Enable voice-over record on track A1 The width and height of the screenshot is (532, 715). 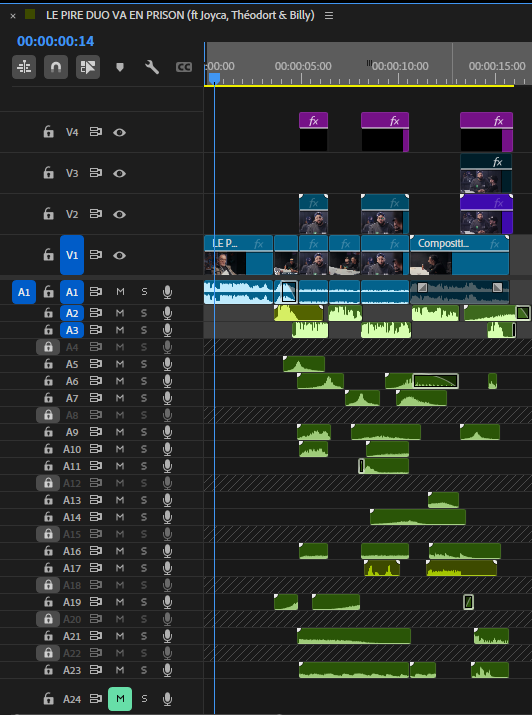[x=167, y=292]
